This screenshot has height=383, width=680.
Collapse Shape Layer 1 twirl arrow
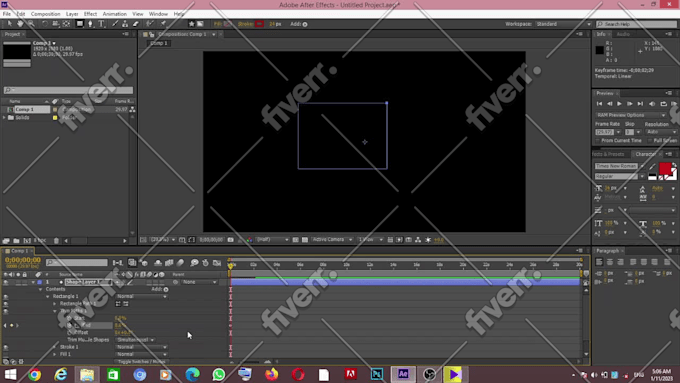tap(33, 282)
